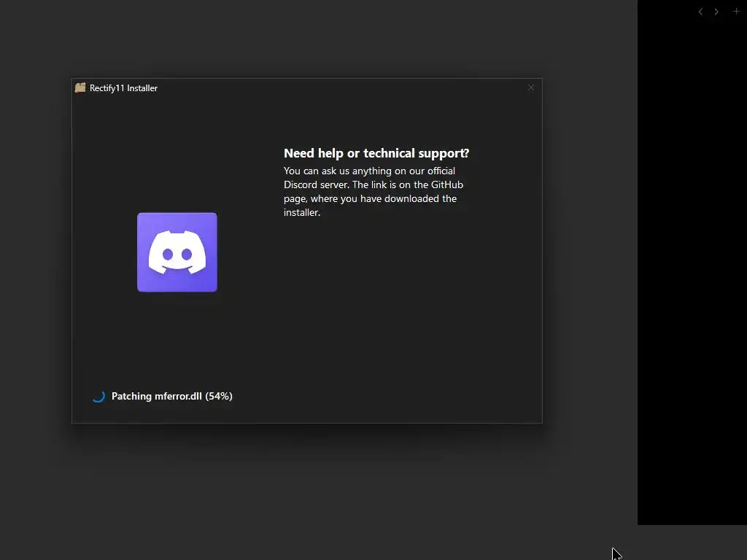This screenshot has width=747, height=560.
Task: Click the Discord logo image
Action: click(x=177, y=252)
